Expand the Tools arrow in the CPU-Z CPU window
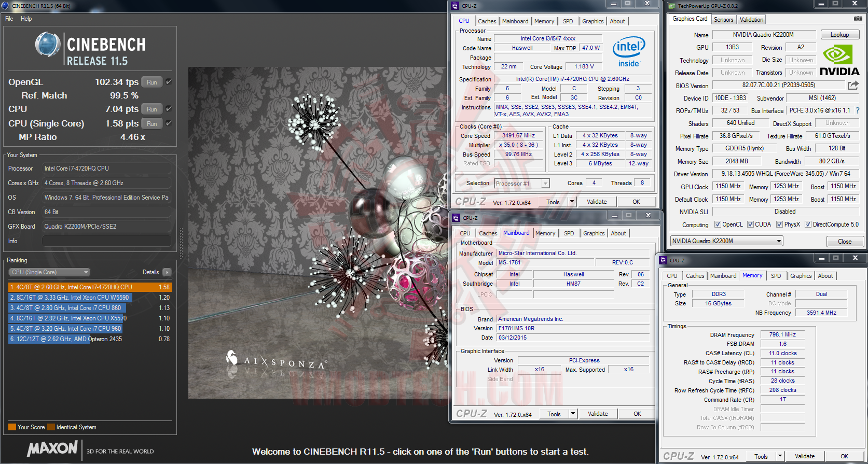Viewport: 868px width, 464px height. click(x=572, y=202)
